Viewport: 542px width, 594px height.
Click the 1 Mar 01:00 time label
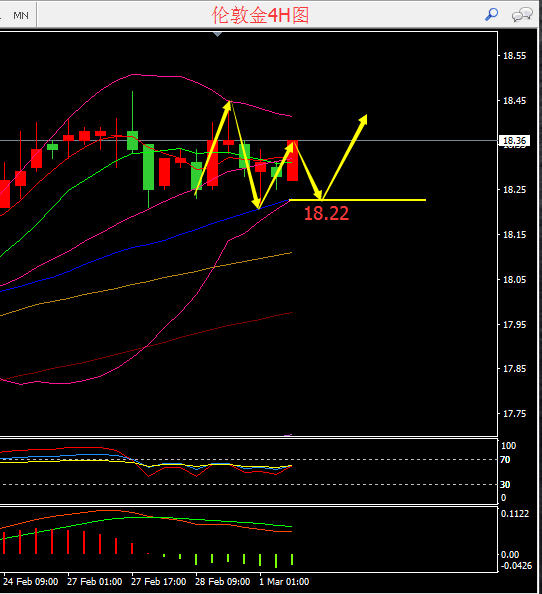pyautogui.click(x=284, y=581)
